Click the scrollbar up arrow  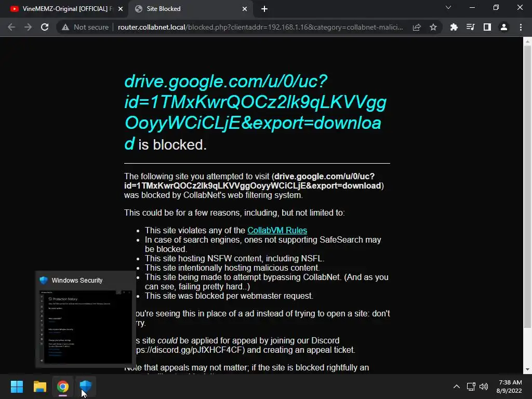(527, 42)
